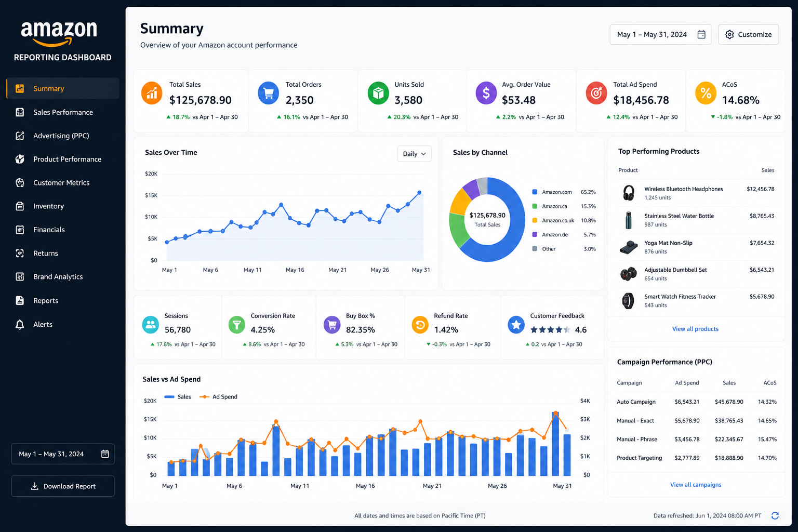The width and height of the screenshot is (798, 532).
Task: Open the View all campaigns link
Action: [x=696, y=485]
